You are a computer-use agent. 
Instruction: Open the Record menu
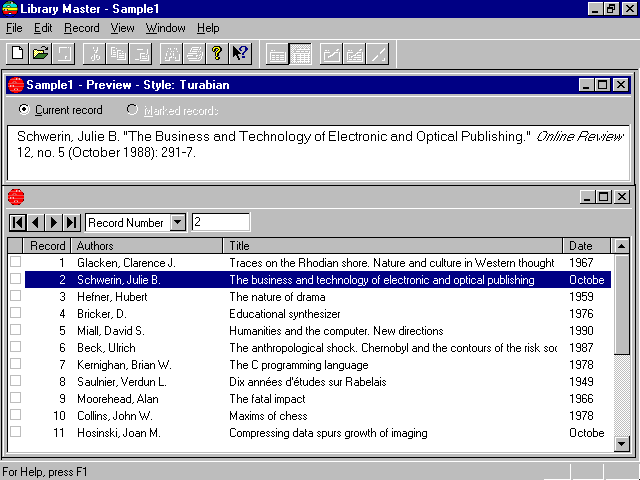point(82,28)
